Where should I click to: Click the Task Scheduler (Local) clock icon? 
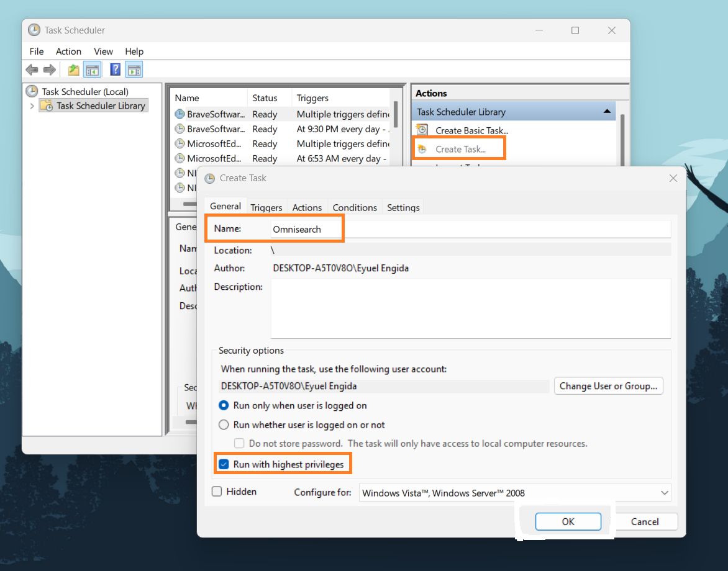[32, 91]
